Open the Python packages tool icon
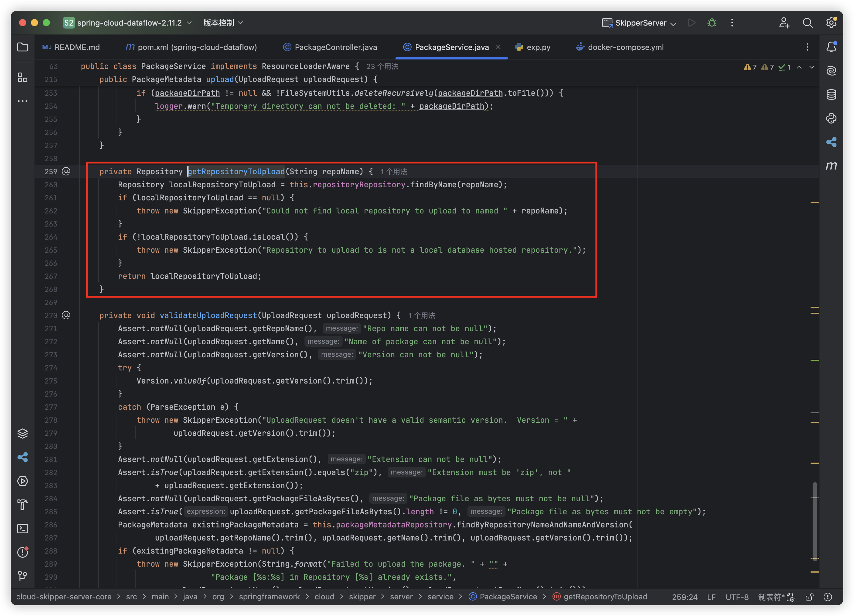The width and height of the screenshot is (854, 616). [x=831, y=118]
